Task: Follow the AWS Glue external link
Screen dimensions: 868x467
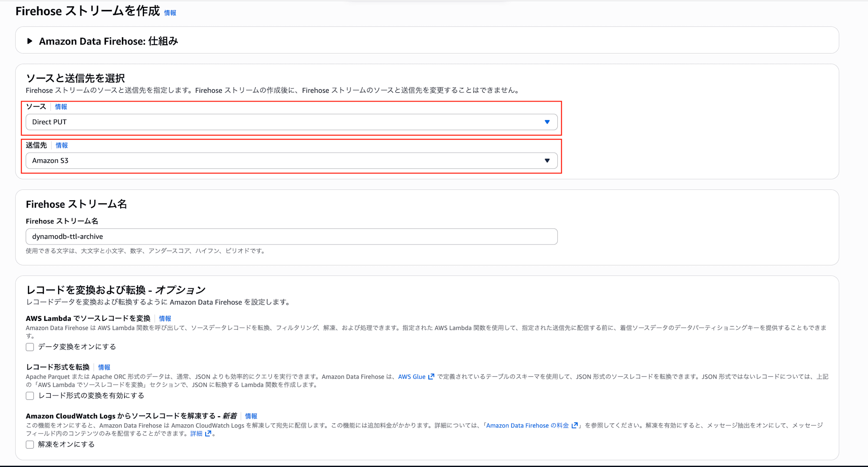Action: [416, 376]
